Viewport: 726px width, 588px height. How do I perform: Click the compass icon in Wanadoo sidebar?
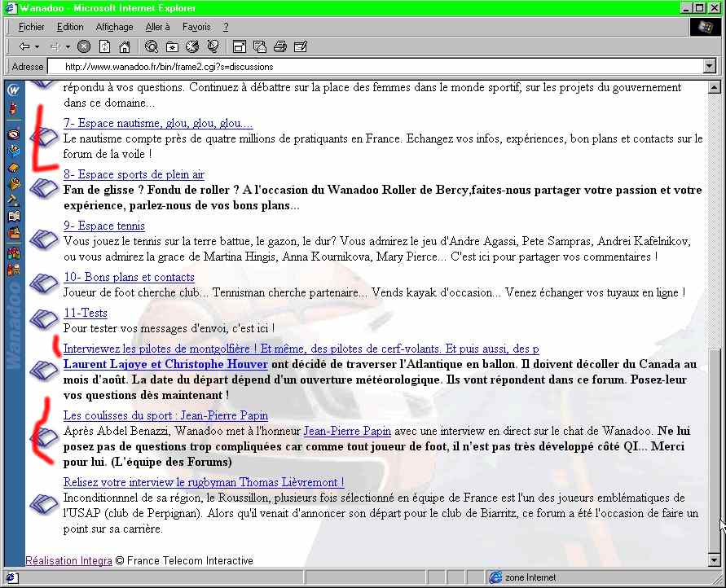click(14, 134)
